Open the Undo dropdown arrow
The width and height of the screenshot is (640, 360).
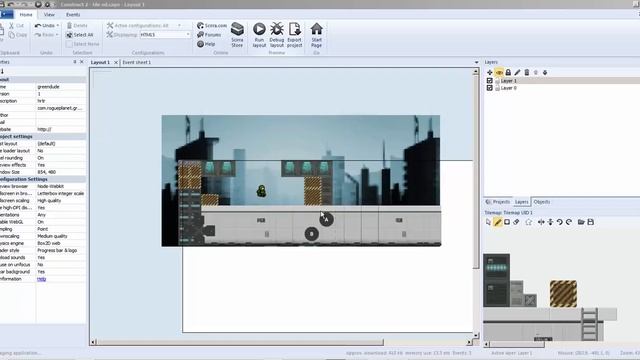[x=58, y=25]
